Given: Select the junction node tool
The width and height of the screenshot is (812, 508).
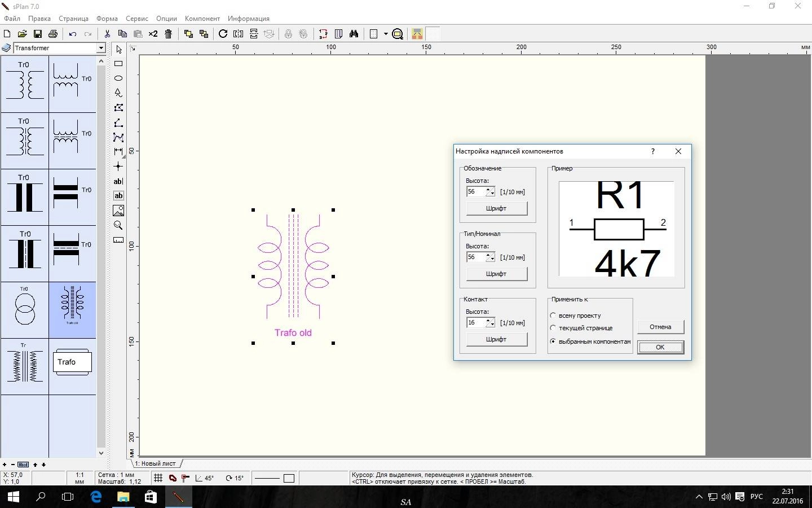Looking at the screenshot, I should pyautogui.click(x=118, y=167).
